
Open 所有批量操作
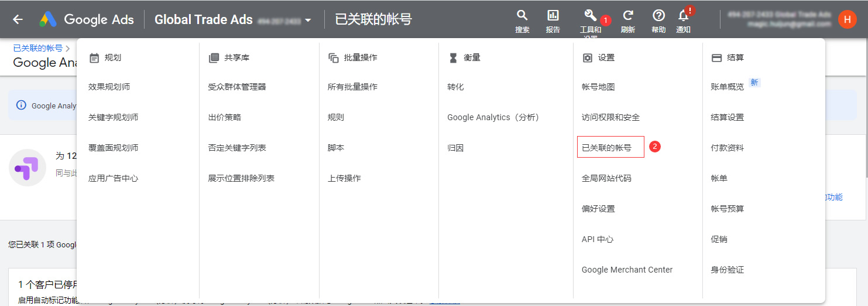pos(352,87)
